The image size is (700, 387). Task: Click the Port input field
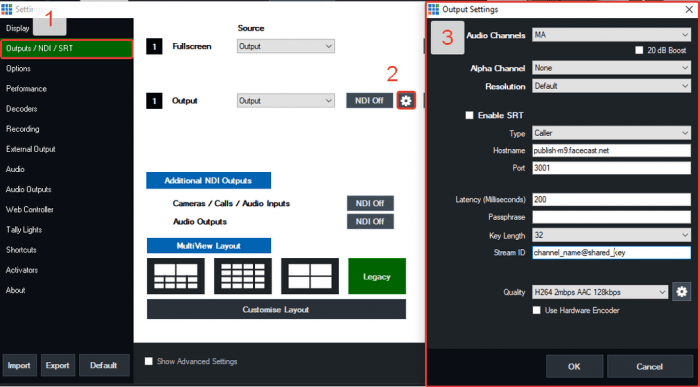611,168
